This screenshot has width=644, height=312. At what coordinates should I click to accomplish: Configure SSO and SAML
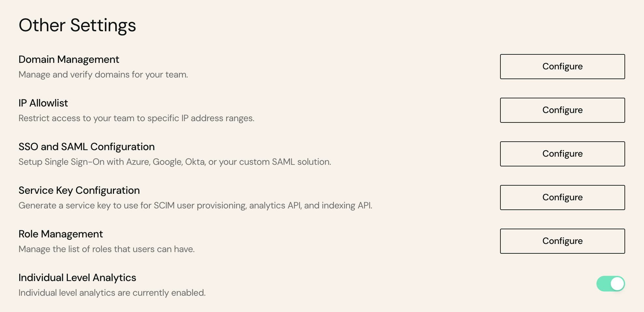click(562, 154)
